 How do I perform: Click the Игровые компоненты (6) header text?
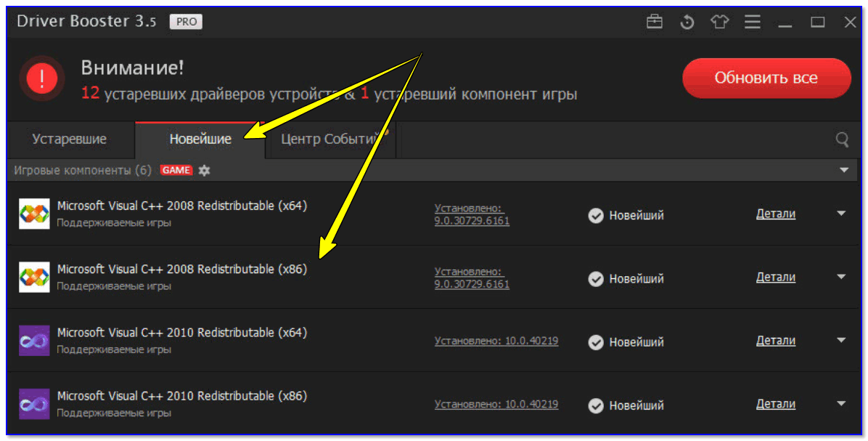(83, 170)
